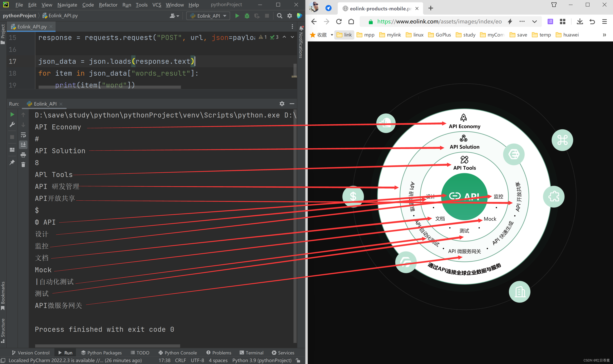This screenshot has height=364, width=613.
Task: Reload the browser page
Action: click(x=339, y=22)
